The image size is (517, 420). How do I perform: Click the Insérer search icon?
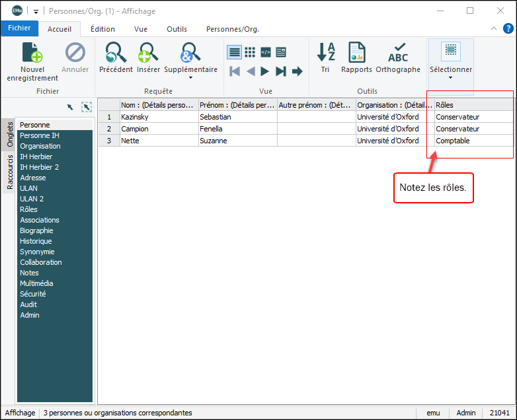click(x=148, y=53)
